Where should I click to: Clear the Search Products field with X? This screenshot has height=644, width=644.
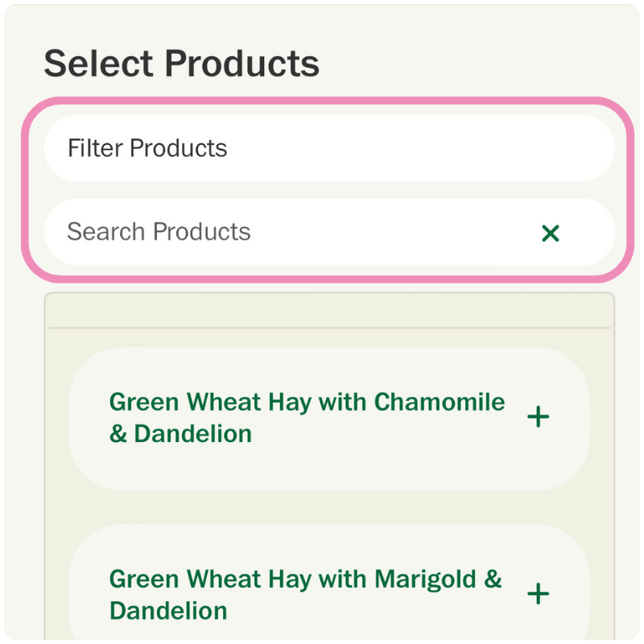[x=551, y=233]
